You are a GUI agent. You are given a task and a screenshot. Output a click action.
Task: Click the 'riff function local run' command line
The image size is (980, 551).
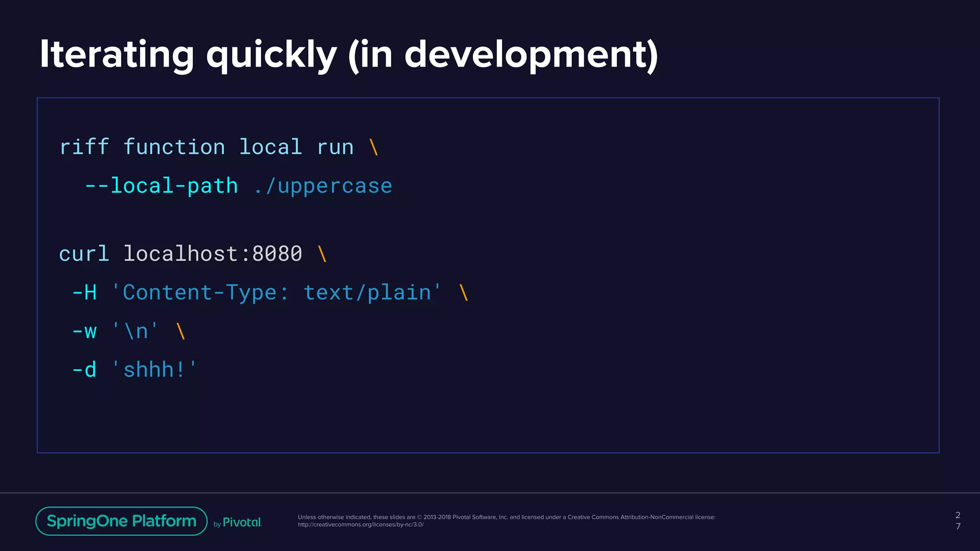point(219,147)
